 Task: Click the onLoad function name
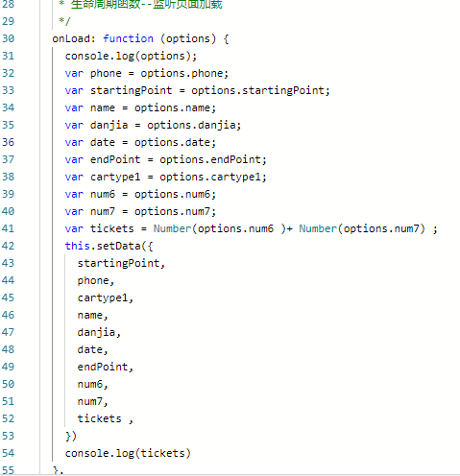click(71, 38)
